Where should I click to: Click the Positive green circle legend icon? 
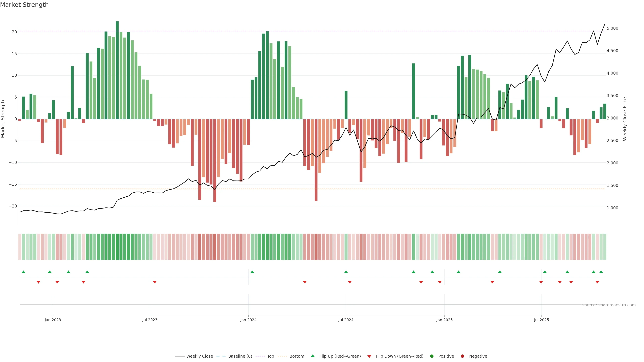tap(432, 356)
